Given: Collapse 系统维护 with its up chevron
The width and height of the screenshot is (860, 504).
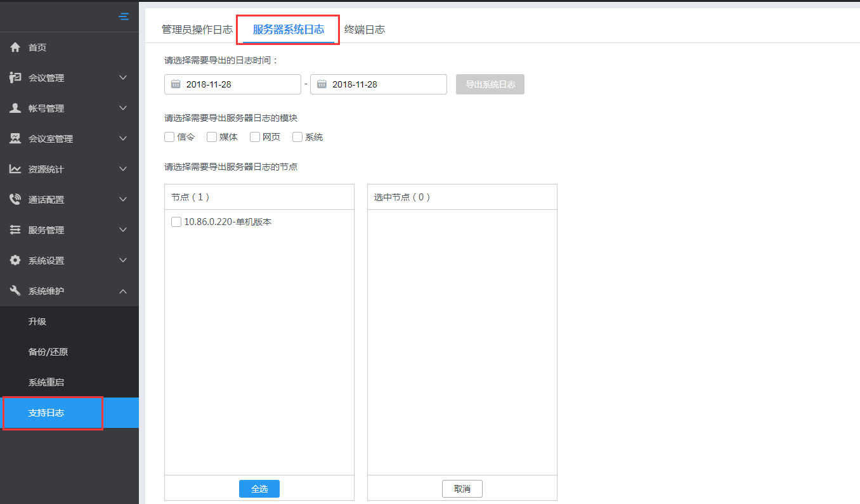Looking at the screenshot, I should (123, 291).
